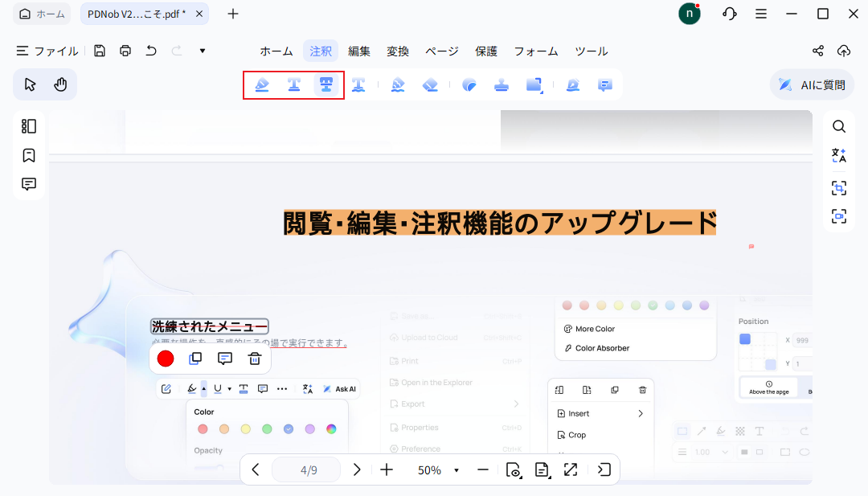This screenshot has height=496, width=868.
Task: Show the page thumbnails panel
Action: 29,126
